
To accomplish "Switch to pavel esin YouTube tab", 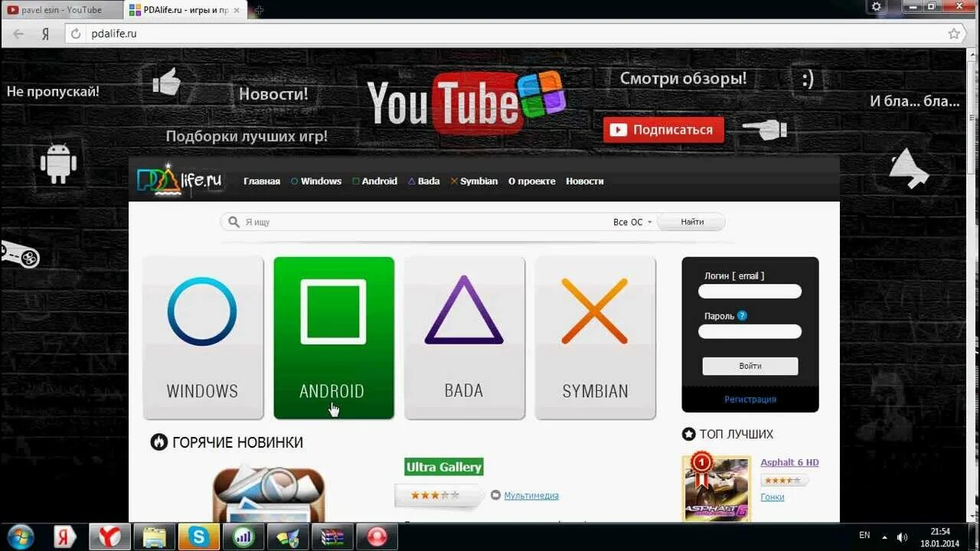I will pyautogui.click(x=62, y=10).
